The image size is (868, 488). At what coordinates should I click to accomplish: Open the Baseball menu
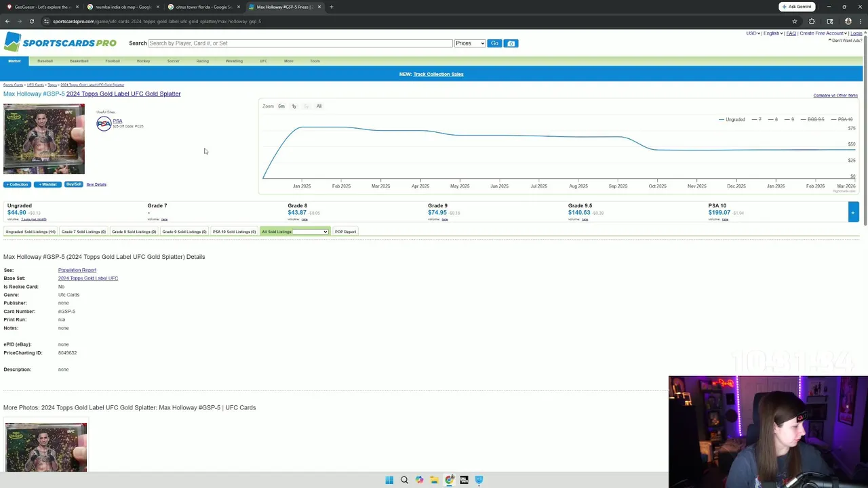click(45, 61)
